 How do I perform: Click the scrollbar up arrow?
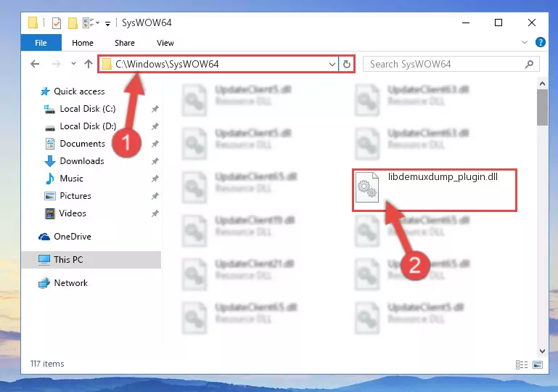pyautogui.click(x=542, y=83)
